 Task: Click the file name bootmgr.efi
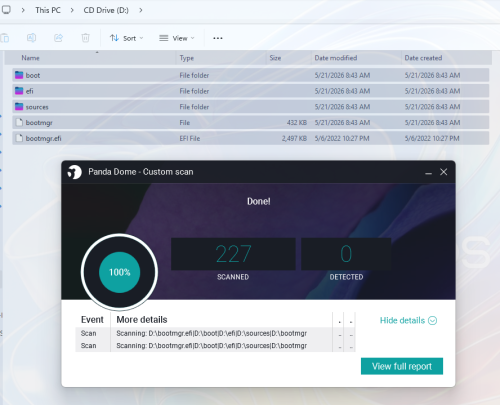pyautogui.click(x=43, y=138)
